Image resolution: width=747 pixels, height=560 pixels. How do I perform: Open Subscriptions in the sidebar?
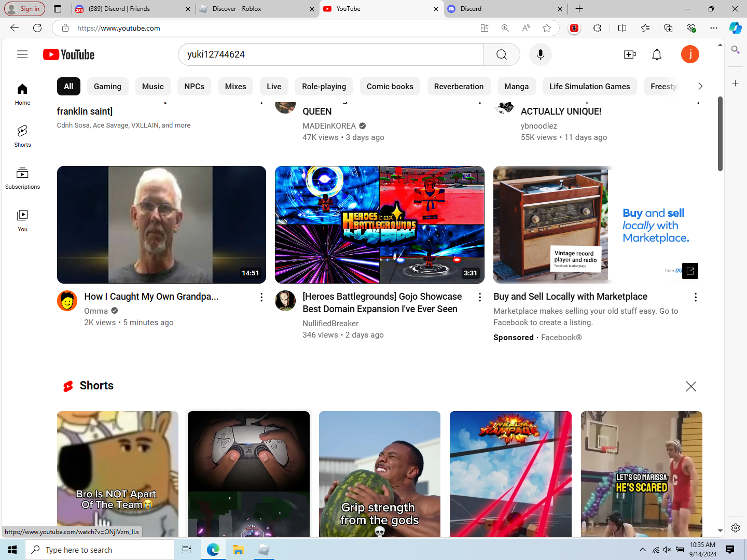point(22,178)
